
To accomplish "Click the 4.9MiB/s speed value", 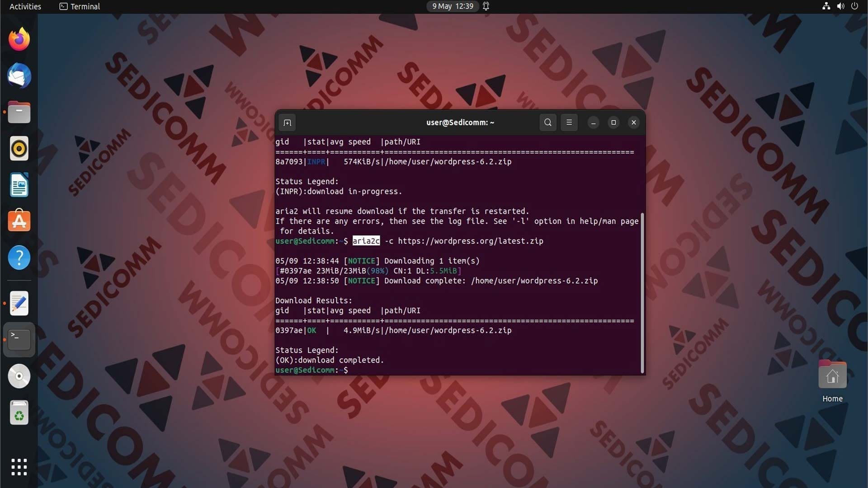I will (361, 330).
